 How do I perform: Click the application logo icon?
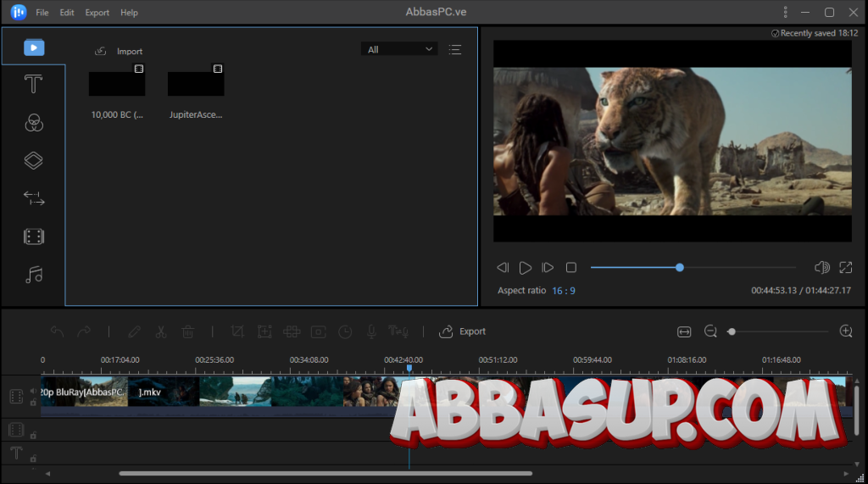pyautogui.click(x=19, y=12)
